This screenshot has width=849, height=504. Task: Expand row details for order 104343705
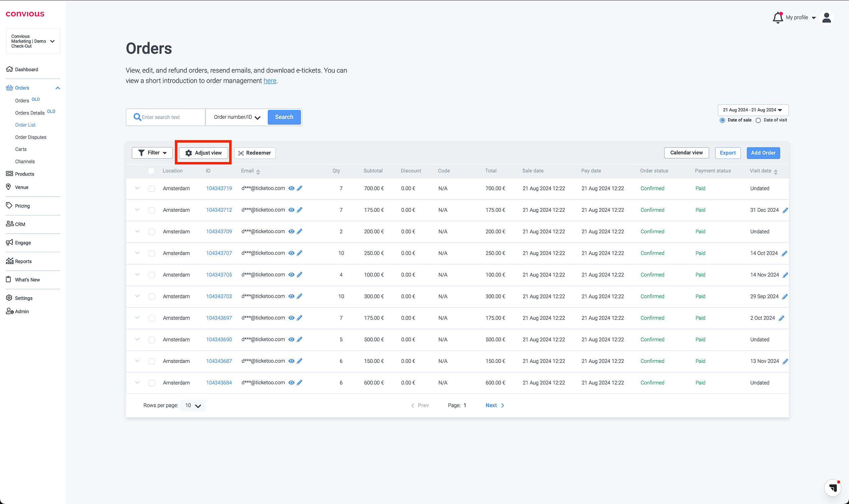pos(137,274)
